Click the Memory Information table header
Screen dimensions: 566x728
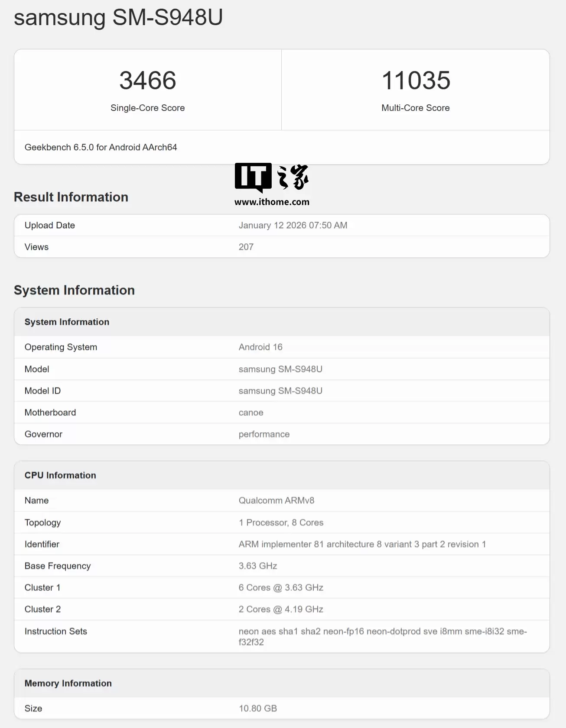(x=68, y=683)
